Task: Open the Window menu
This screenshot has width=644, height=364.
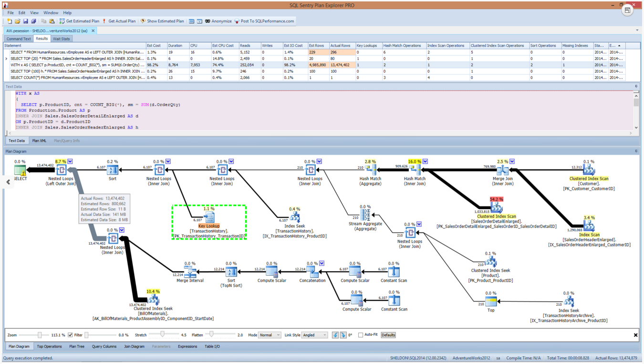Action: point(51,13)
